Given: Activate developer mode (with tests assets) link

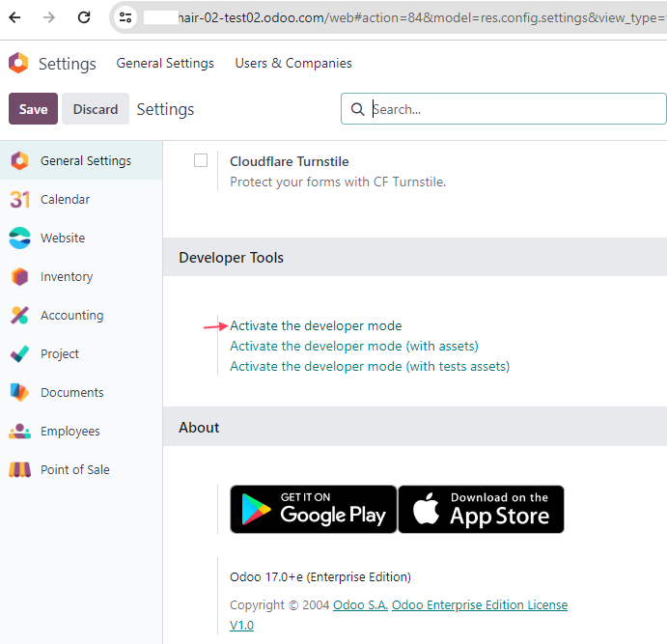Looking at the screenshot, I should pyautogui.click(x=370, y=367).
